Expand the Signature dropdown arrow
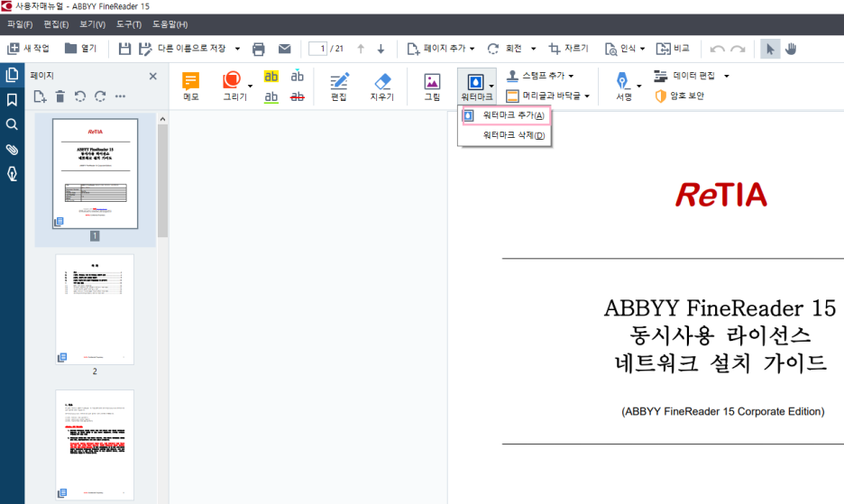This screenshot has height=504, width=844. (x=639, y=87)
